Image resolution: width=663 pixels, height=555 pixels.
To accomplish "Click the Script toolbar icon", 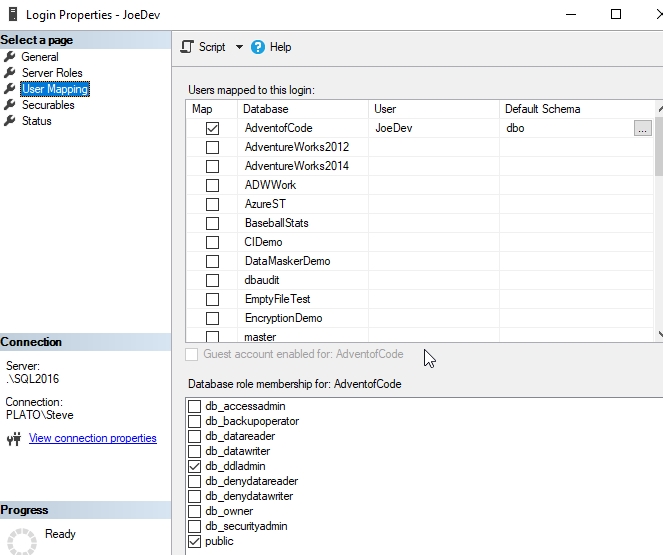I will 187,47.
